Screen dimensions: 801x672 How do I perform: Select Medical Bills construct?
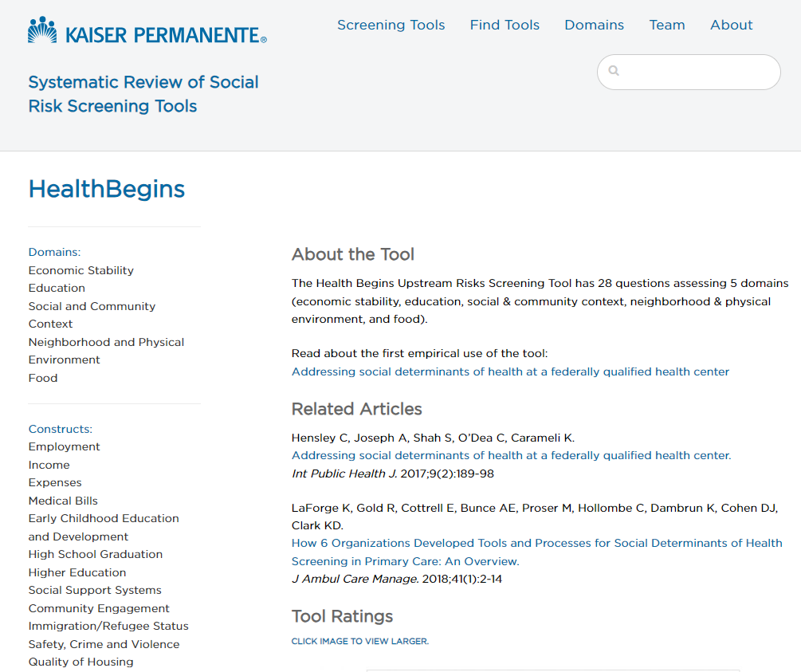[63, 501]
